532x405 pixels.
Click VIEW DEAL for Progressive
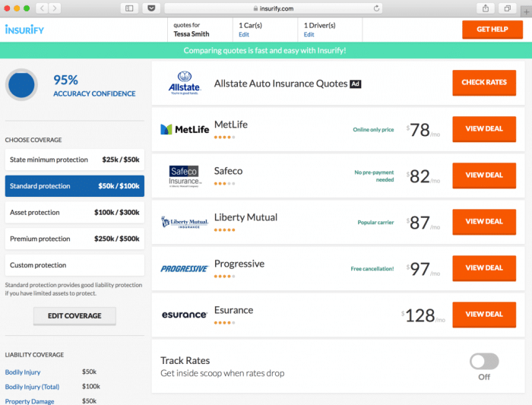484,268
